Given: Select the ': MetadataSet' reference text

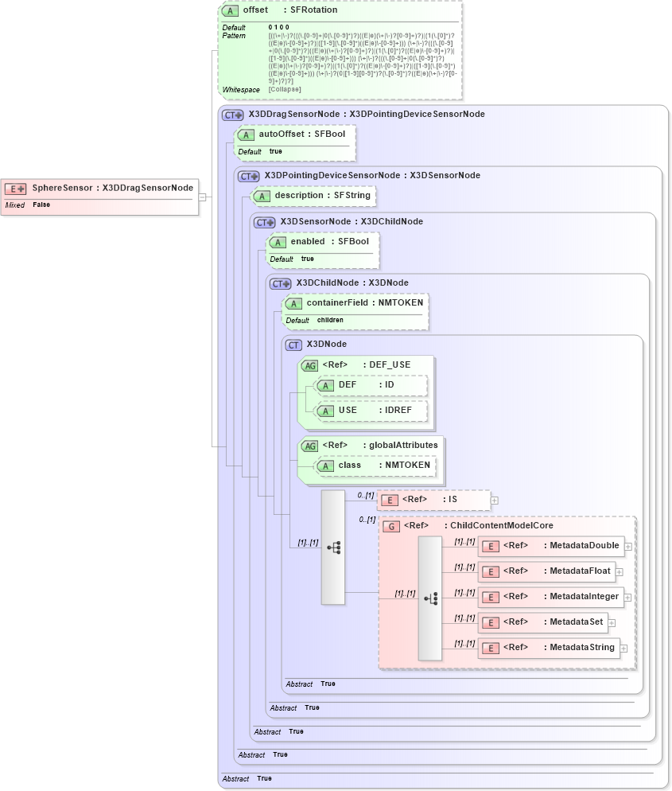Looking at the screenshot, I should coord(573,622).
